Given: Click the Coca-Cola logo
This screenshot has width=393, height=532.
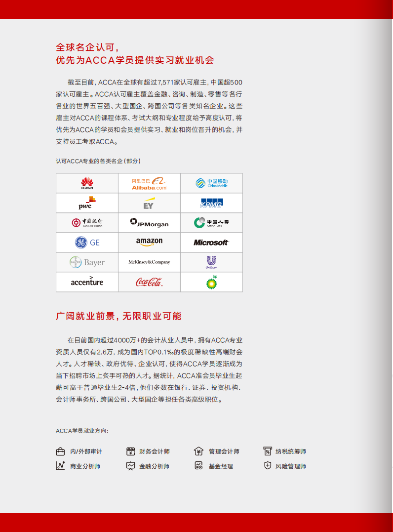Looking at the screenshot, I should (x=149, y=282).
